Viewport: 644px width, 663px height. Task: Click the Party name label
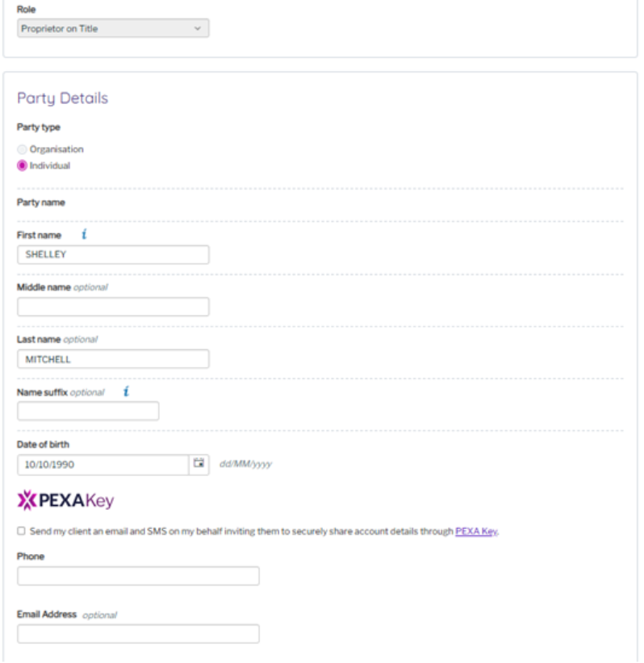click(41, 202)
